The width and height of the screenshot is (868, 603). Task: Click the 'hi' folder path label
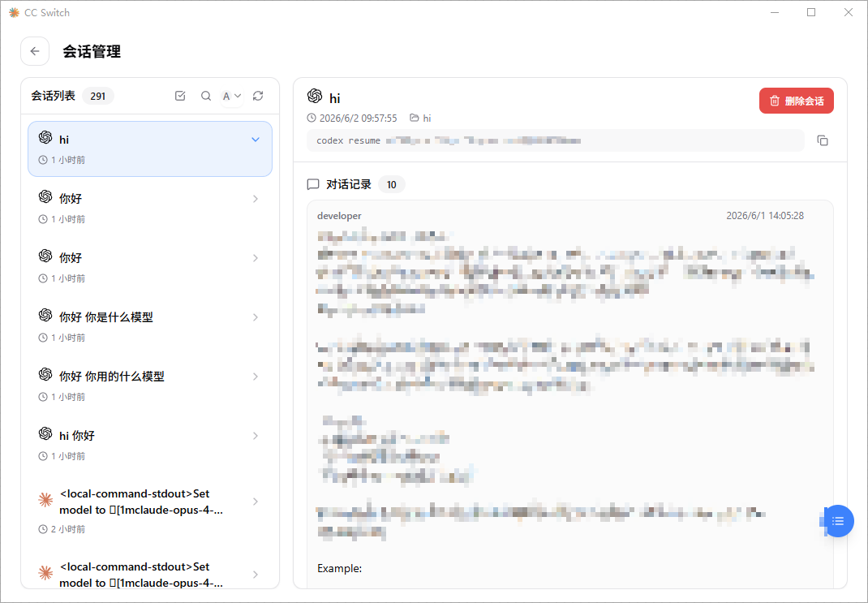(x=427, y=118)
